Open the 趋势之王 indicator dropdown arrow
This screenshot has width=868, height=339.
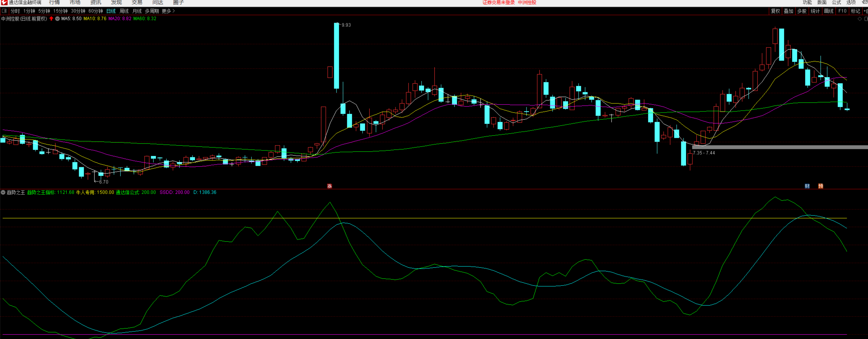click(3, 192)
